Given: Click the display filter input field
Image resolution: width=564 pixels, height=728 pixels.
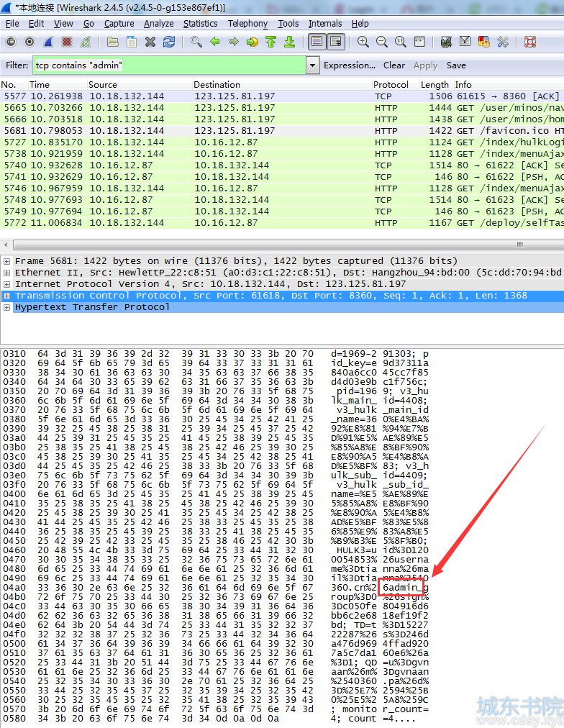Looking at the screenshot, I should 170,65.
